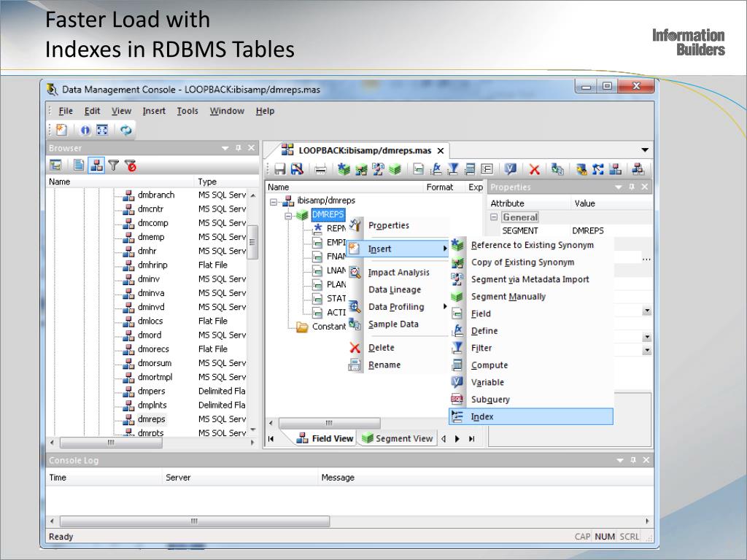Click the rightmost hierarchy icon in synonym toolbar
Viewport: 747px width, 560px height.
point(638,169)
